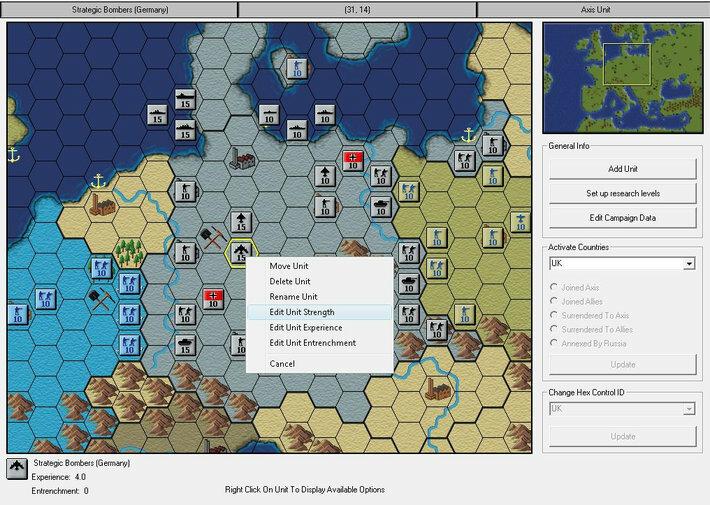The image size is (710, 505).
Task: Click the Update button under Activate Countries
Action: 623,365
